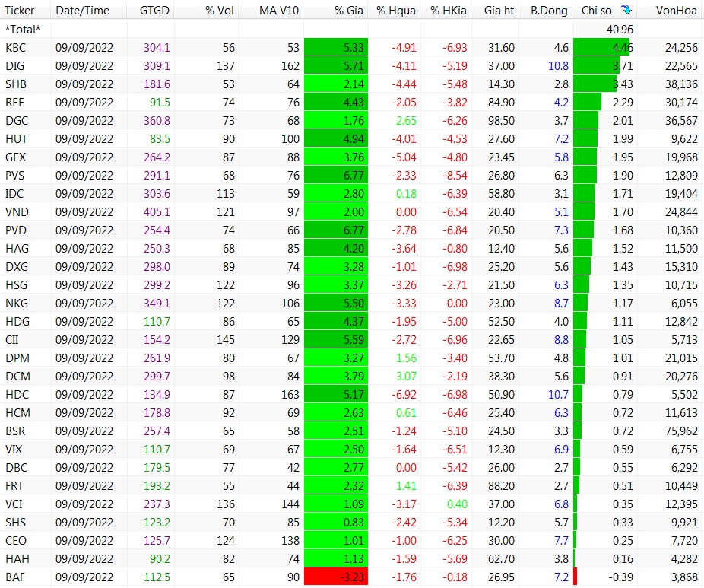Sort by the Ticker column header
This screenshot has height=588, width=704.
click(x=20, y=11)
